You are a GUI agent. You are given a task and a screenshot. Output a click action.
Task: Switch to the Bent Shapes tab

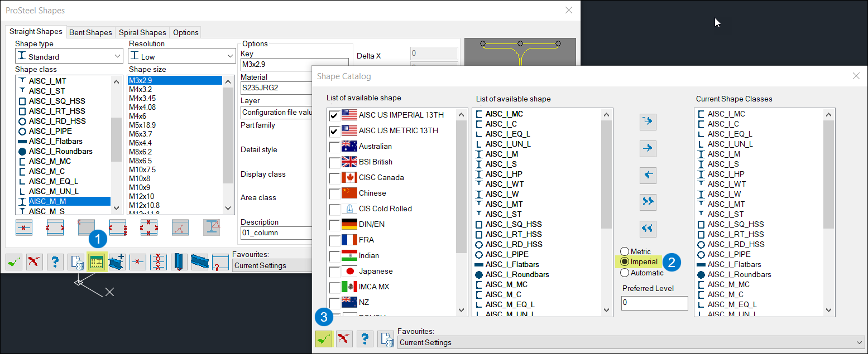[90, 32]
